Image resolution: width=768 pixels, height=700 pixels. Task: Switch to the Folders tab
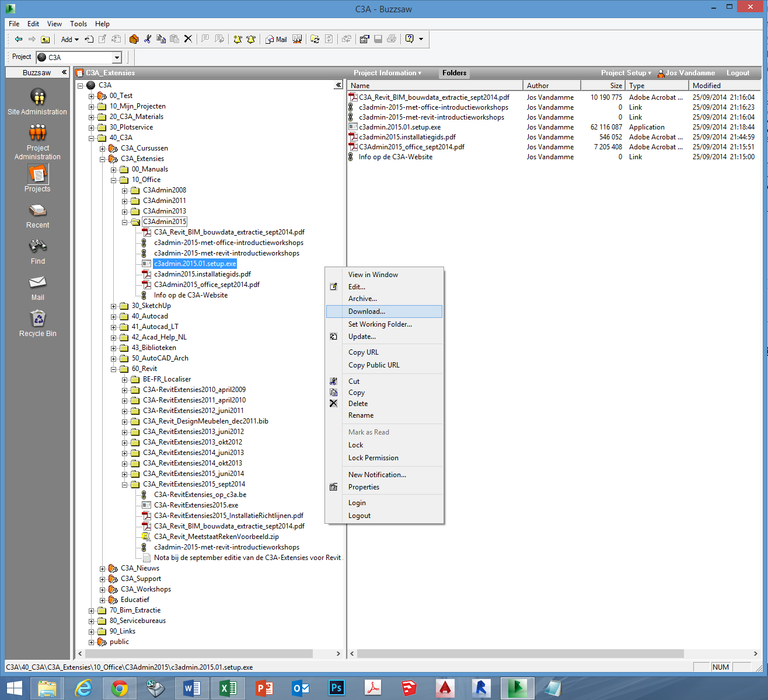click(x=454, y=73)
